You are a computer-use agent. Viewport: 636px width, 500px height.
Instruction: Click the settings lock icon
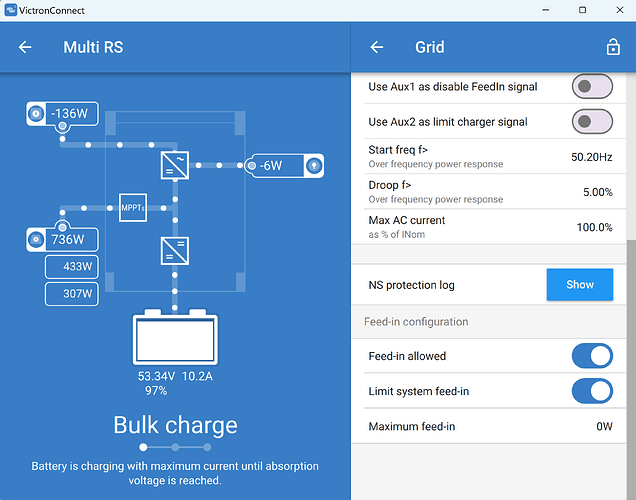click(x=613, y=47)
